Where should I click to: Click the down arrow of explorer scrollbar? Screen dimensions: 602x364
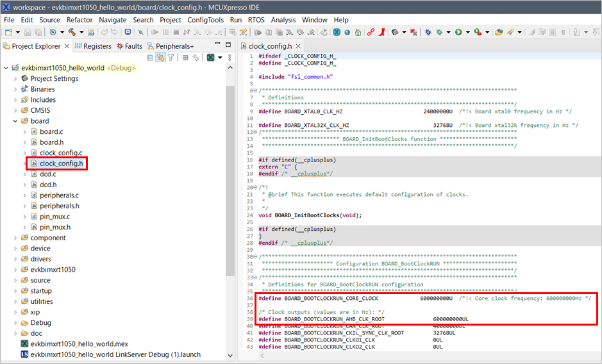coord(230,355)
